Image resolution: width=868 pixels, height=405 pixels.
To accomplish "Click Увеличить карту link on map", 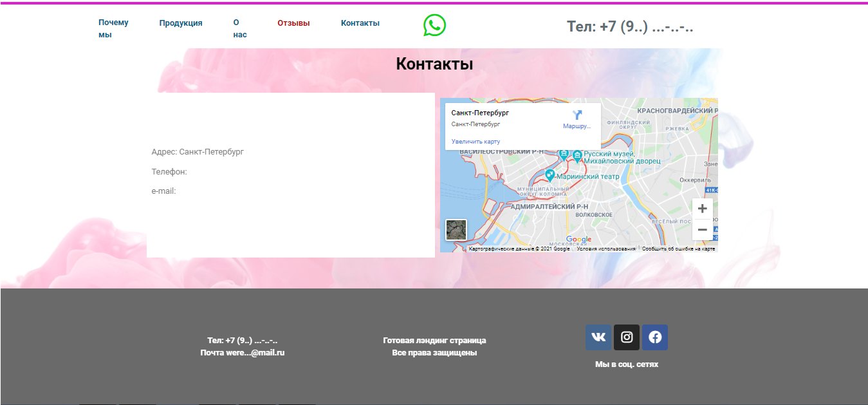I will pyautogui.click(x=476, y=142).
